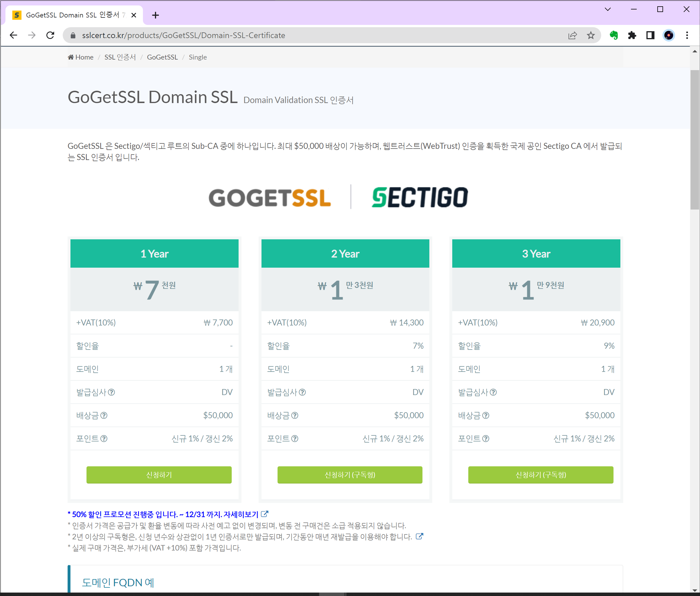This screenshot has height=596, width=700.
Task: Click help icon next to 포인트 in 3 Year
Action: pyautogui.click(x=486, y=439)
